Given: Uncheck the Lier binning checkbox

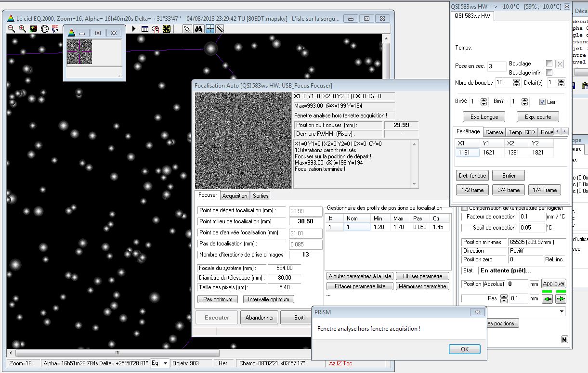Looking at the screenshot, I should [x=543, y=102].
